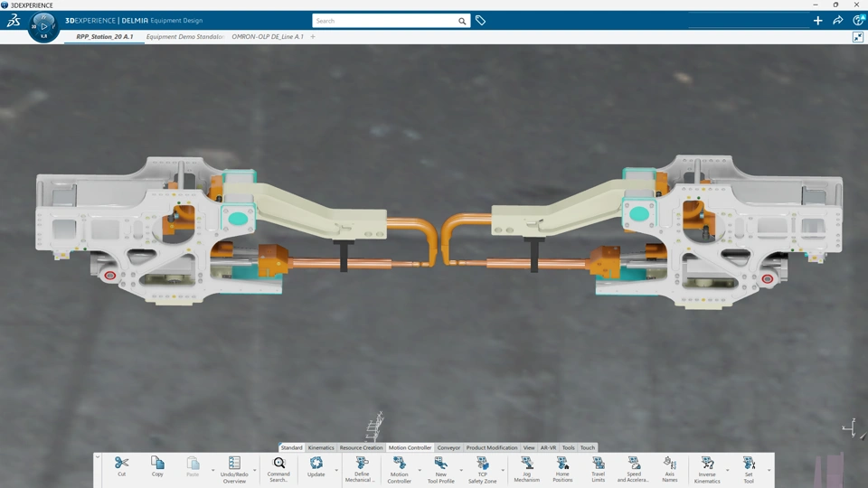Click the tag icon beside search
Viewport: 868px width, 488px height.
[480, 21]
